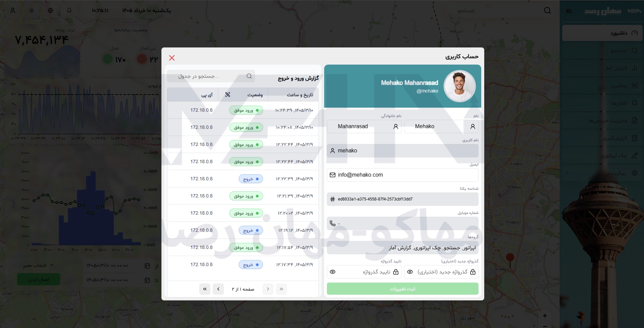Click the date cell ۱۲:۲۰:۰۲ in the login table

click(295, 213)
